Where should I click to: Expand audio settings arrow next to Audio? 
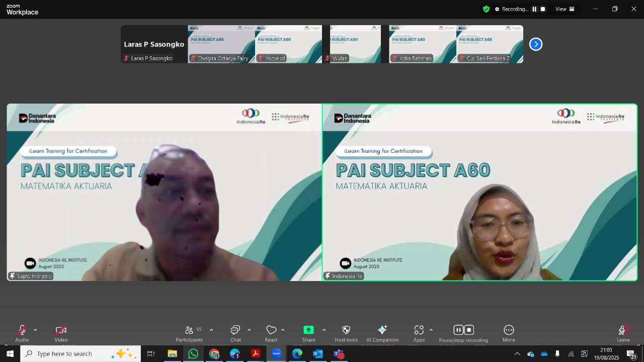[x=35, y=330]
